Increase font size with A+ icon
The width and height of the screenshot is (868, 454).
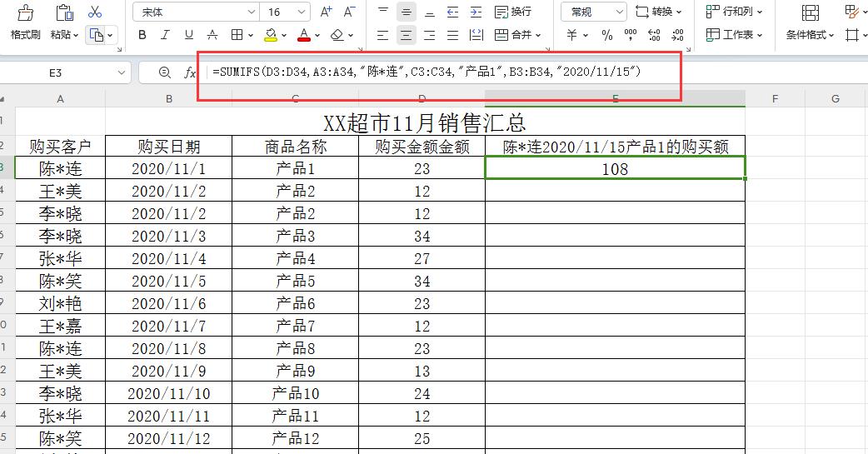click(327, 12)
